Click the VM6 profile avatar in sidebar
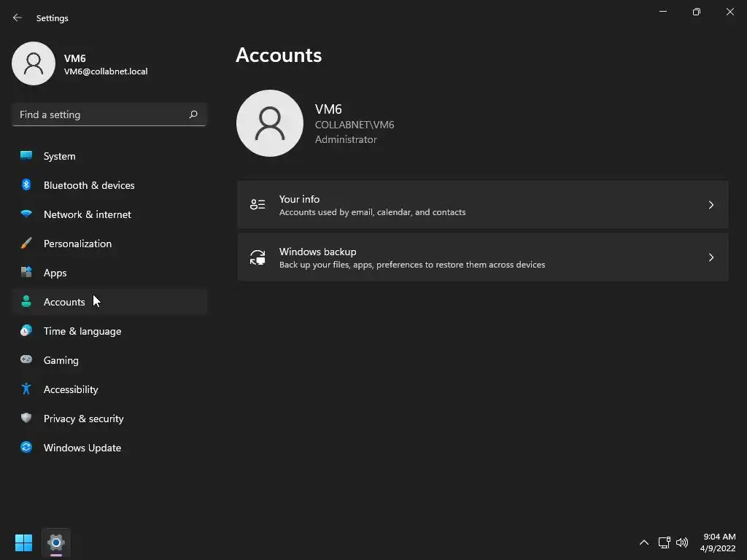Image resolution: width=747 pixels, height=560 pixels. pos(34,63)
